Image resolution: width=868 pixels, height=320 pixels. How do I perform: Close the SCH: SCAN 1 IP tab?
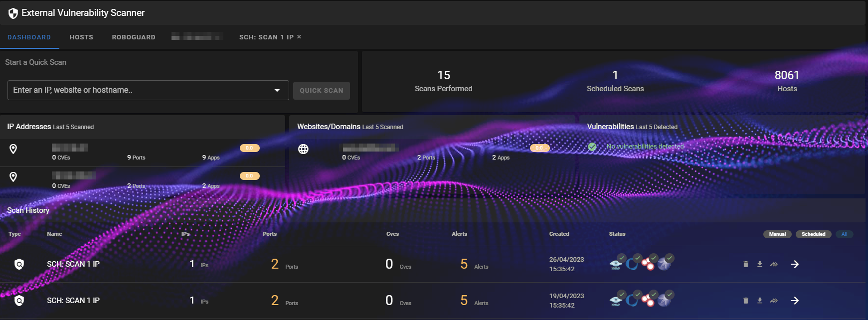point(299,37)
